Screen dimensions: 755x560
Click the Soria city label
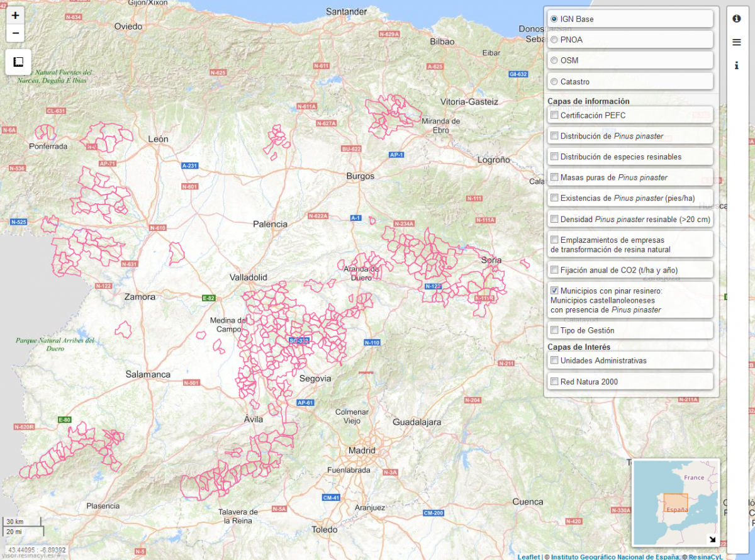pos(491,260)
